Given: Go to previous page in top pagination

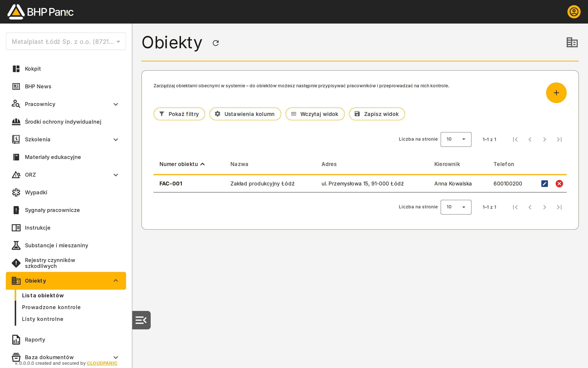Looking at the screenshot, I should [530, 139].
